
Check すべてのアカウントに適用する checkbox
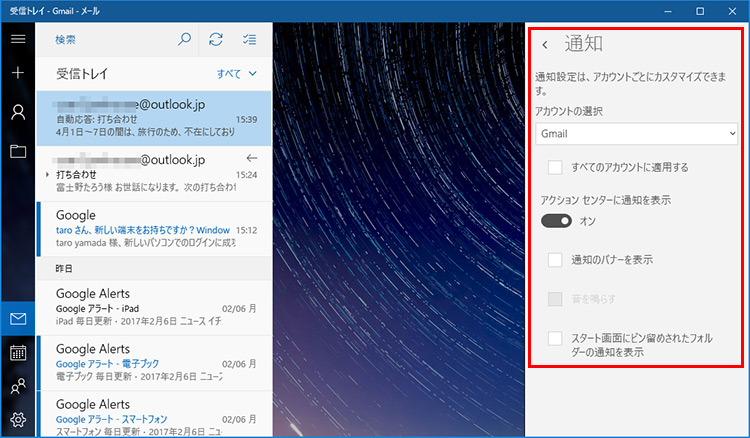(x=555, y=167)
